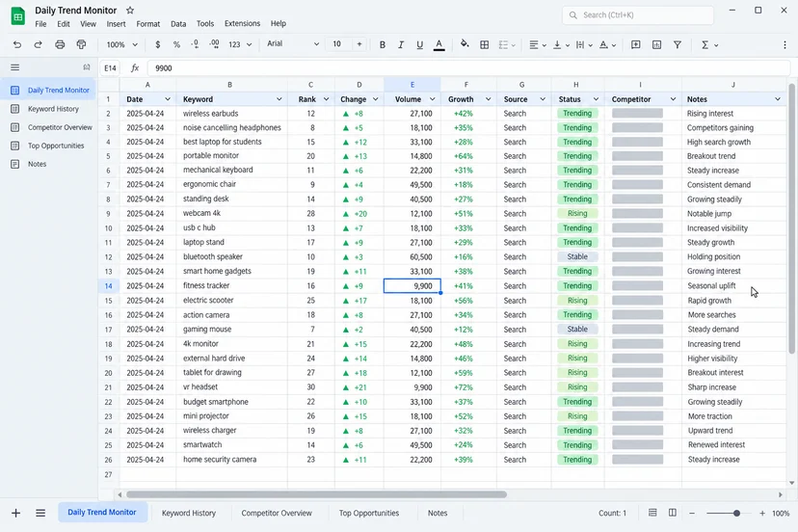Click the insert comment icon

pos(636,44)
